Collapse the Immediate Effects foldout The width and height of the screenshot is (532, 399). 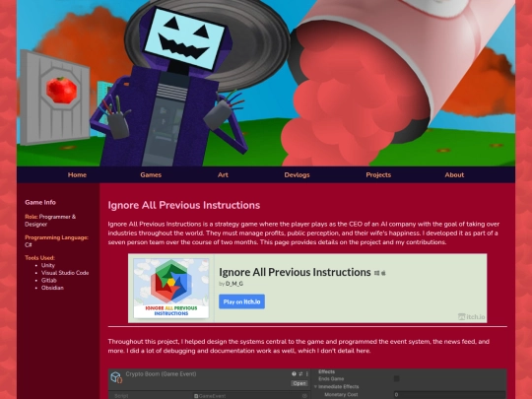click(315, 387)
